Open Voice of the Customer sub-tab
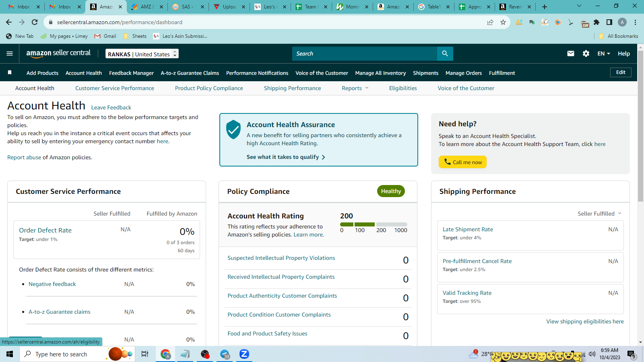Screen dimensions: 644x362 pos(466,88)
